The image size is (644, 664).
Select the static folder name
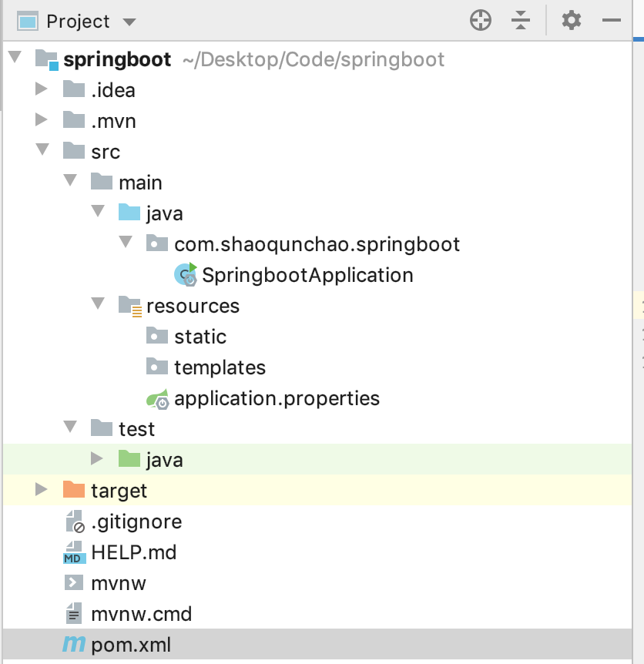pyautogui.click(x=200, y=337)
